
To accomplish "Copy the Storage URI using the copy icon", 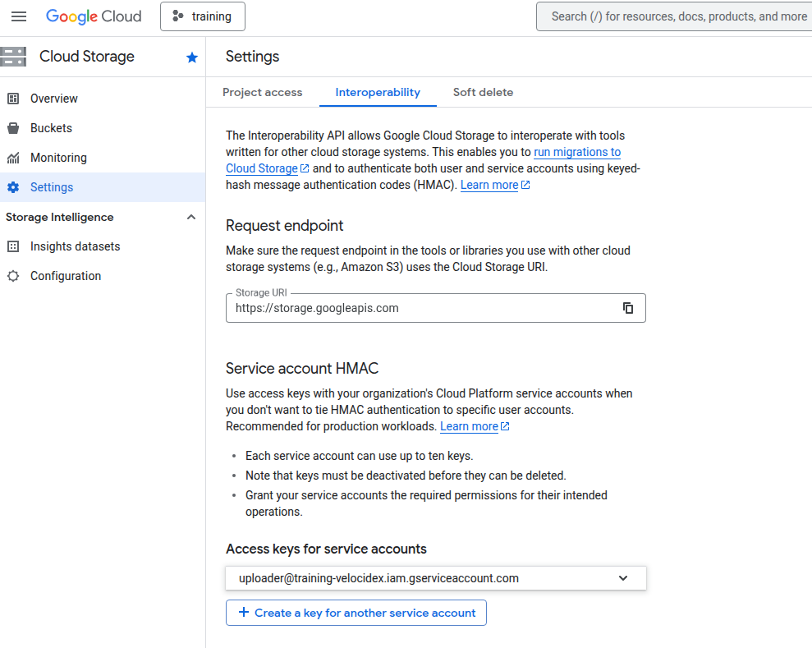I will 628,307.
